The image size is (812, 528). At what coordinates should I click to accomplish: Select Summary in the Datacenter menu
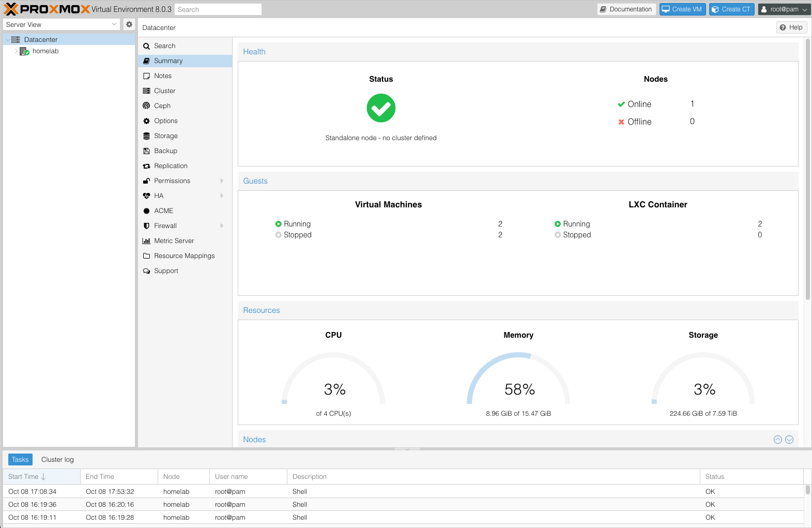[x=185, y=61]
